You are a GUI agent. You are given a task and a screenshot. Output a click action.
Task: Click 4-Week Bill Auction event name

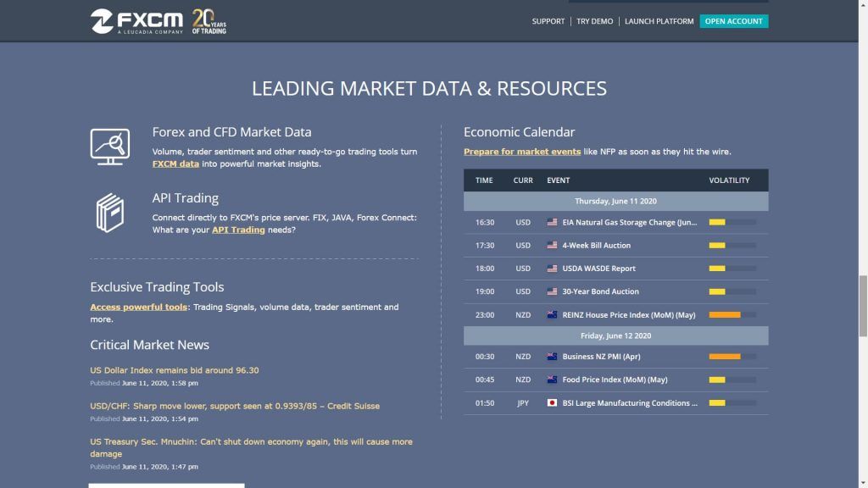pos(596,245)
